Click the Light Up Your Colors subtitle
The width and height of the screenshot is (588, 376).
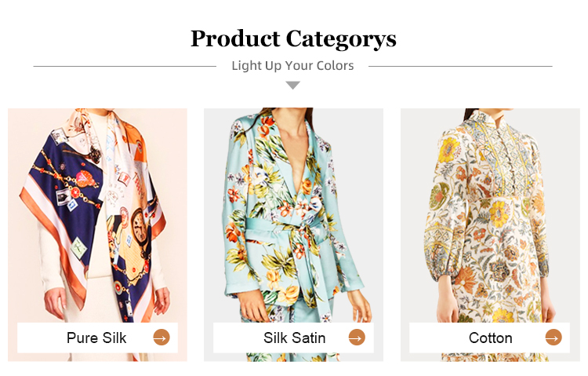point(292,66)
